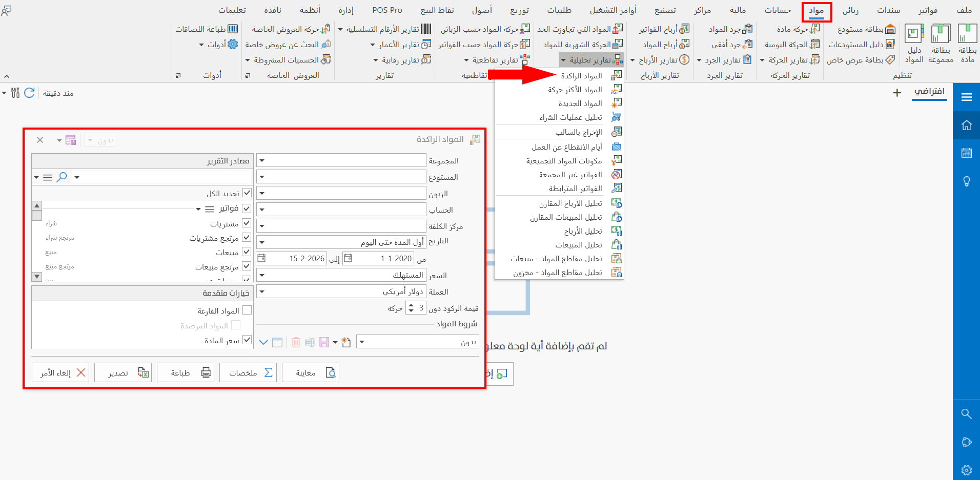
Task: Select المواد الأكثر حركة from the menu
Action: 574,89
